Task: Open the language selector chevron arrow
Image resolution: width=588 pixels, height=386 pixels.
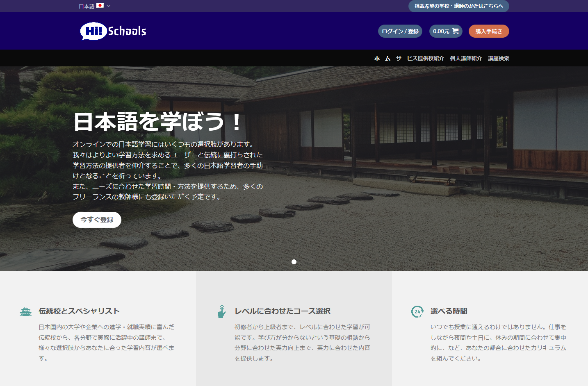Action: [x=109, y=6]
